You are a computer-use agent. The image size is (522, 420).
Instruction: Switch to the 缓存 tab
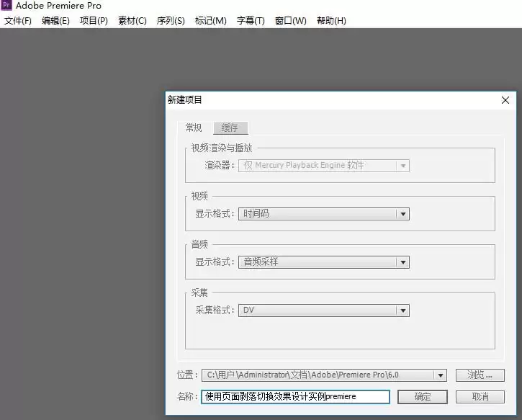pyautogui.click(x=230, y=128)
